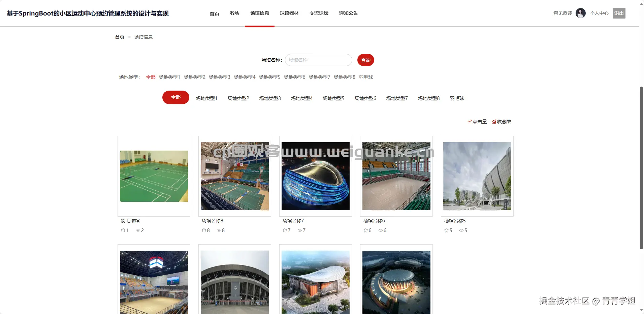Open the 羽毛球馆 title text
The width and height of the screenshot is (644, 314).
point(130,221)
